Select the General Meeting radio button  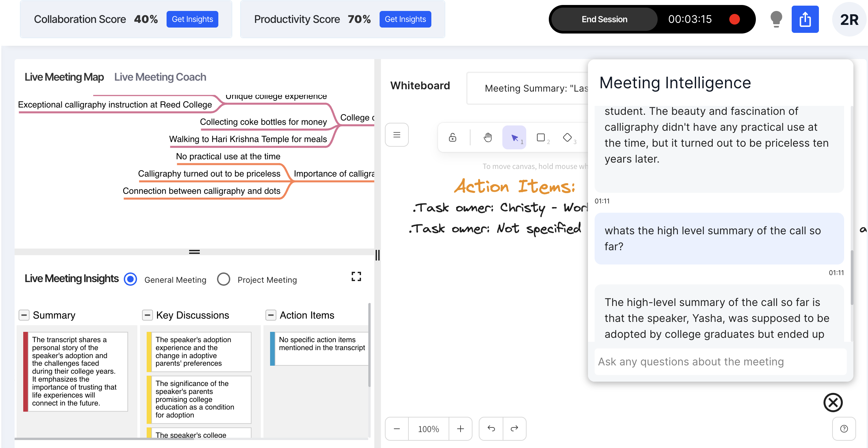pyautogui.click(x=130, y=279)
